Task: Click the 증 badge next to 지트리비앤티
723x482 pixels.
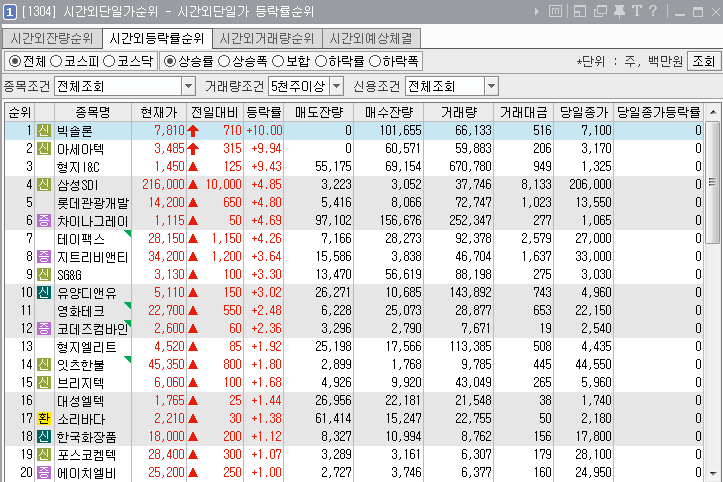Action: tap(44, 256)
